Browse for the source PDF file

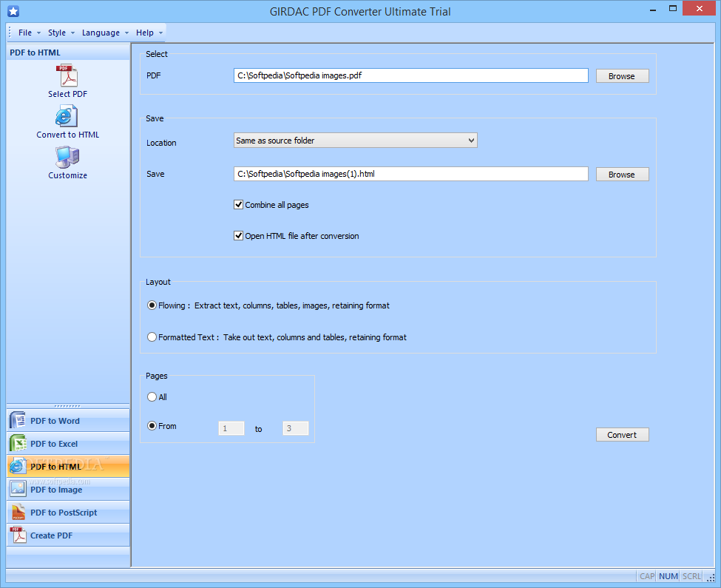coord(622,76)
